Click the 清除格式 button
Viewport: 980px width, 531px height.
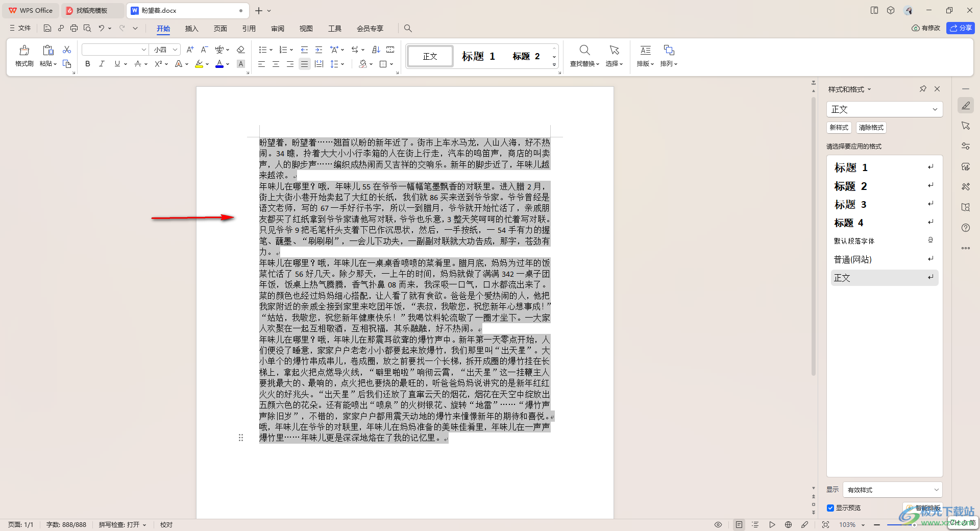coord(871,128)
